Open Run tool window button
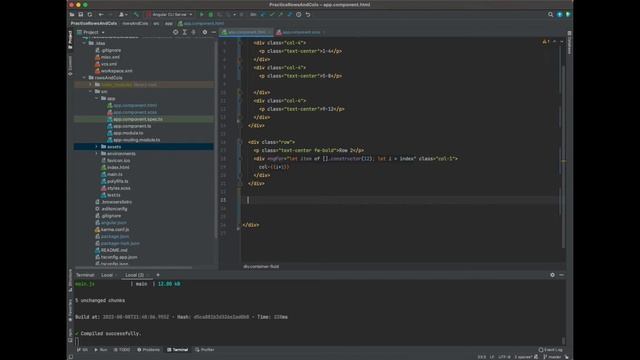The height and width of the screenshot is (360, 640). coord(101,350)
